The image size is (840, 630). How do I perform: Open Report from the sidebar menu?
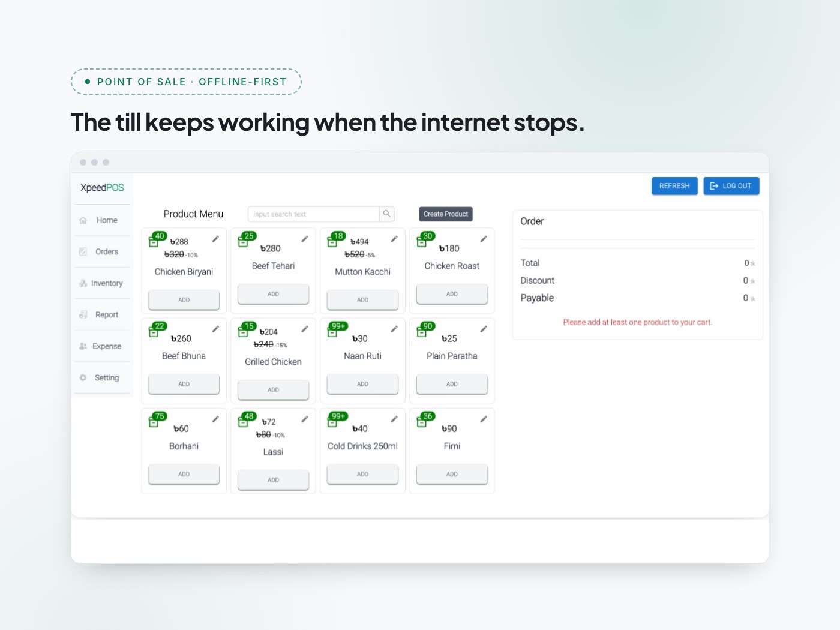[x=102, y=315]
